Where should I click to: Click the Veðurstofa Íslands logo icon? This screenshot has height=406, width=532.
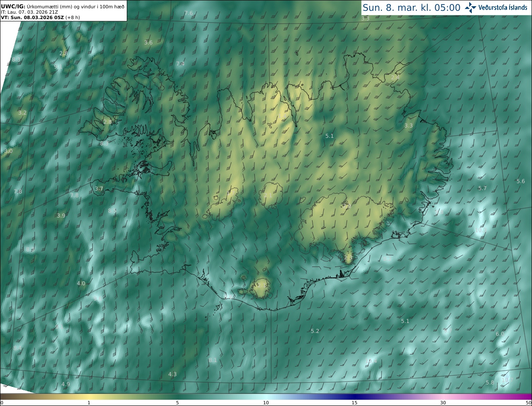point(470,7)
